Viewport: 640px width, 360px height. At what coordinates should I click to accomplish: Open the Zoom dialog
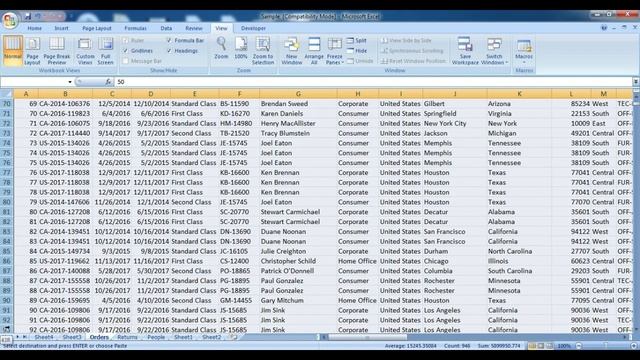coord(221,48)
